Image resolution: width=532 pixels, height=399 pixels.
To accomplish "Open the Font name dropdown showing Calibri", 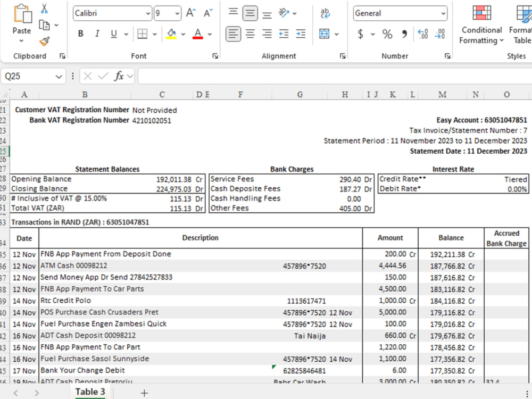I will pos(146,13).
